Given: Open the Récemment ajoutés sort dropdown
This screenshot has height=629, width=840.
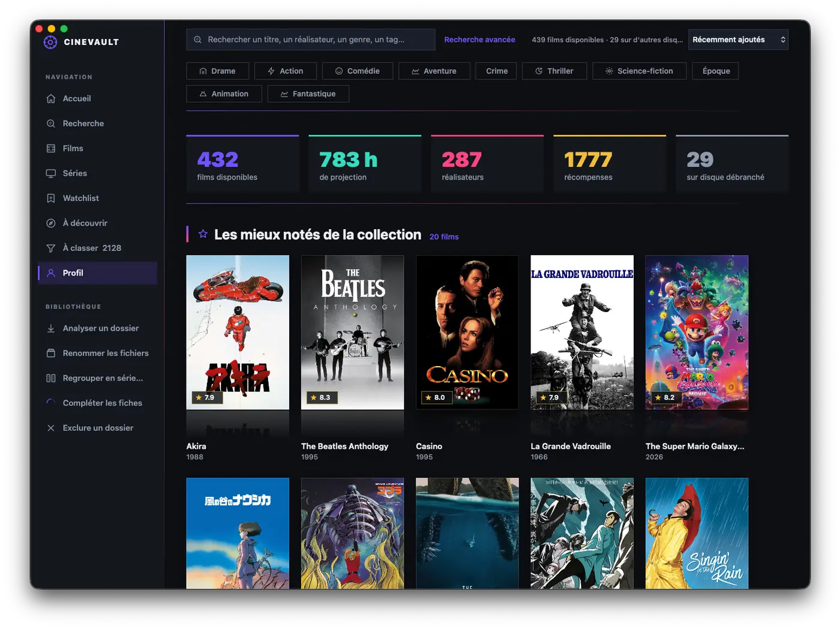Looking at the screenshot, I should tap(738, 40).
